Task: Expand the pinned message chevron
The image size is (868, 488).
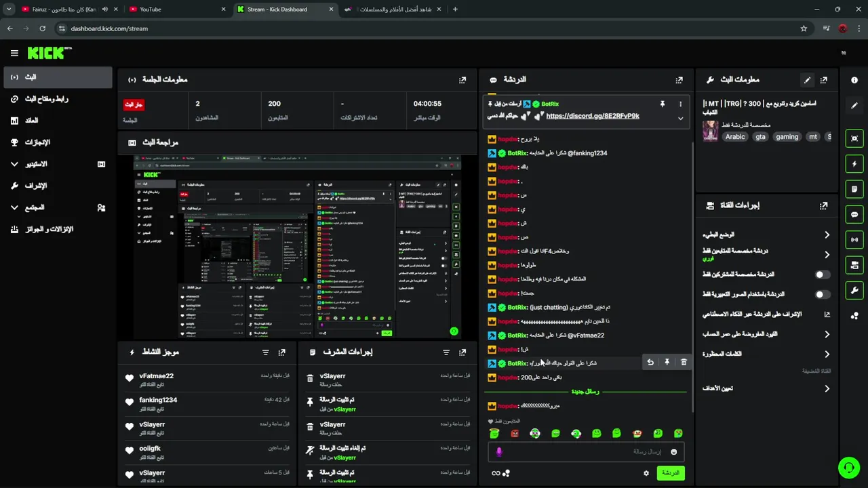Action: pos(680,118)
